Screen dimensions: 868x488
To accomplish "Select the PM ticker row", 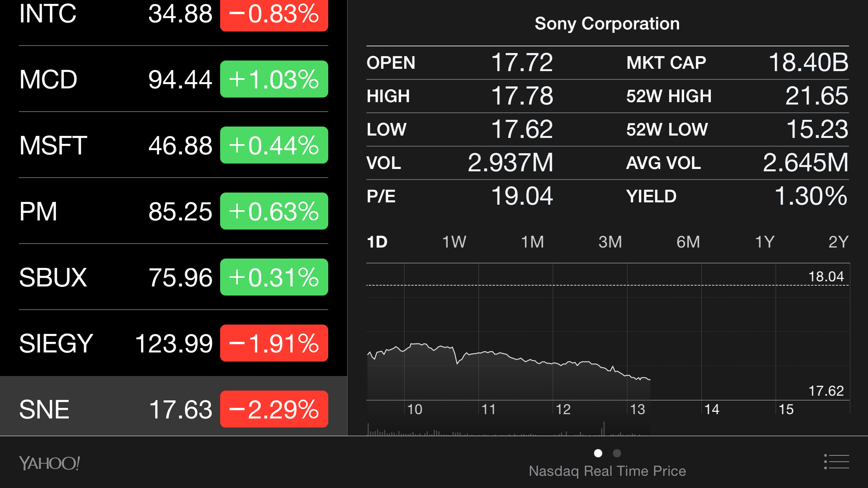I will pyautogui.click(x=173, y=211).
